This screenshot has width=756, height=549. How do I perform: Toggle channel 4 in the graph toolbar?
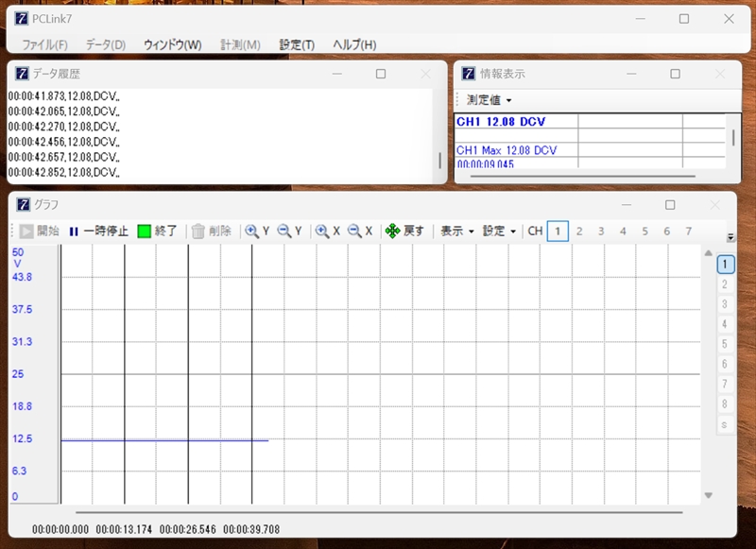pos(623,232)
